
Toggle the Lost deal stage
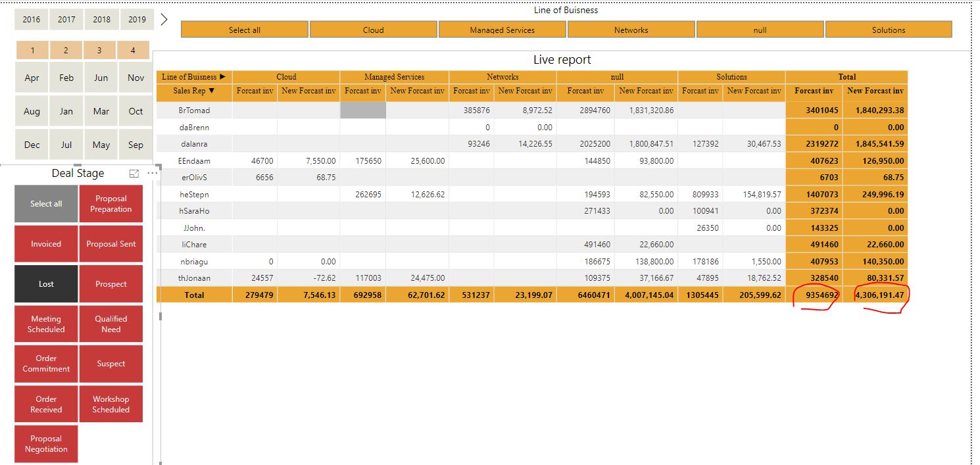[x=46, y=284]
